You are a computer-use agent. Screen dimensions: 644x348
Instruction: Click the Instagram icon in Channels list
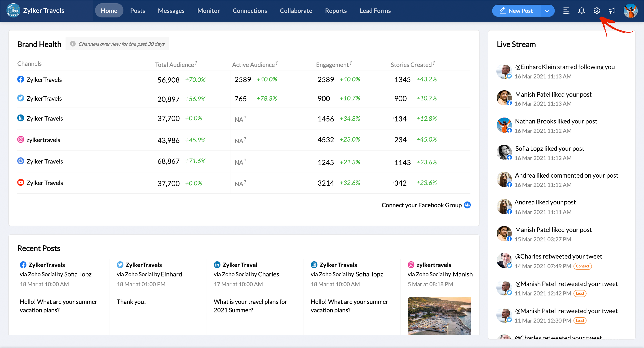pyautogui.click(x=21, y=140)
